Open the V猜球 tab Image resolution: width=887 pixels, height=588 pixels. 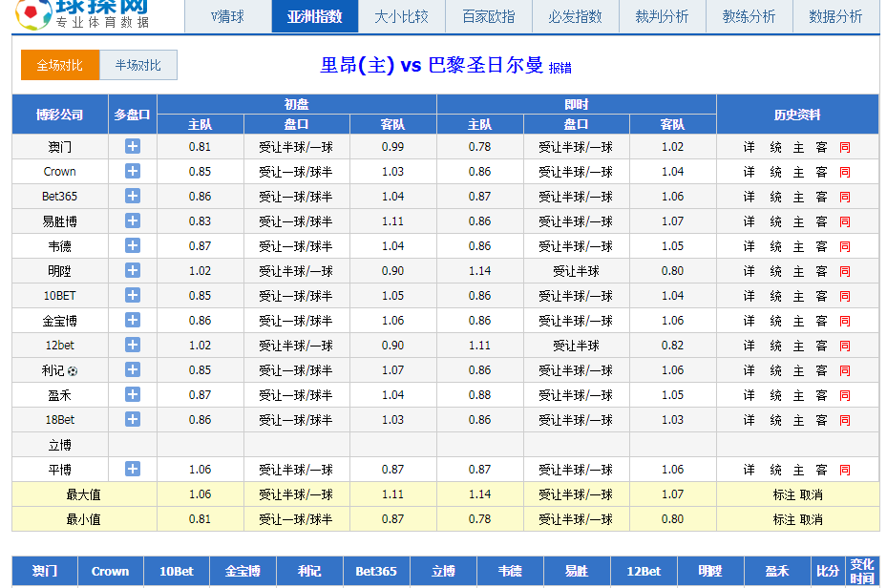click(x=228, y=16)
